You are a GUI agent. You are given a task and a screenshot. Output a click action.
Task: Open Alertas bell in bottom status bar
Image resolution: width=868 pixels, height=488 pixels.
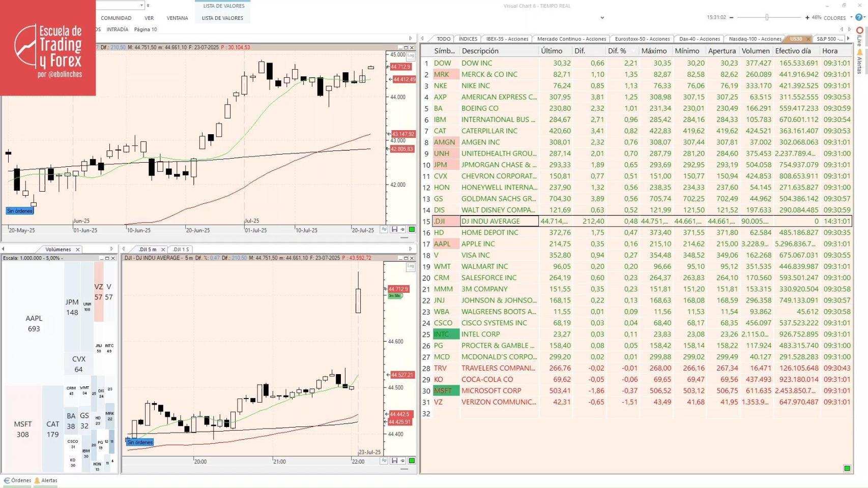click(x=37, y=480)
